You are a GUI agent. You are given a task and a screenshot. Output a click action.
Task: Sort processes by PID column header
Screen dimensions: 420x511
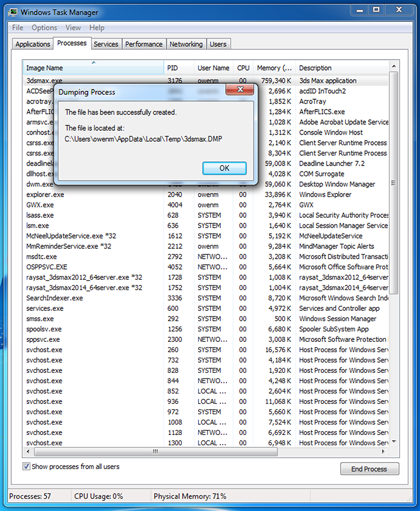[x=179, y=68]
